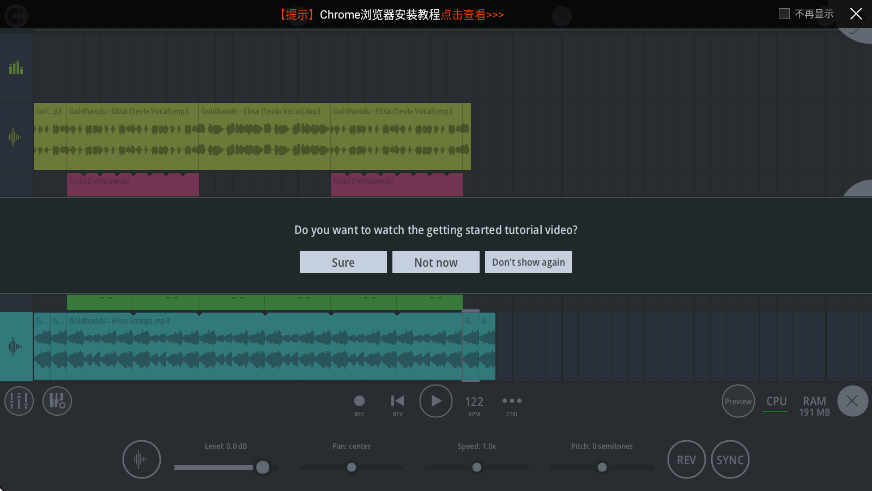Viewport: 872px width, 491px height.
Task: Adjust the Level 0.0 dB slider knob
Action: pos(262,467)
